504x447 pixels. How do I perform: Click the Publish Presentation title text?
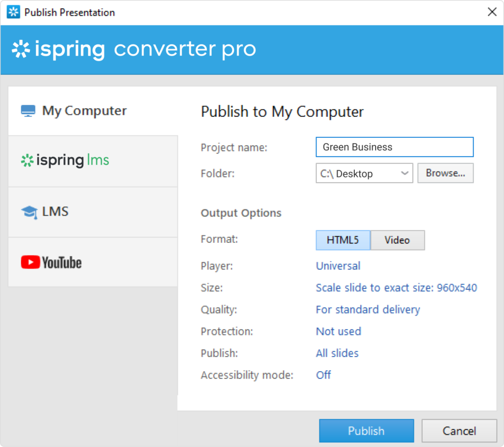pos(69,12)
